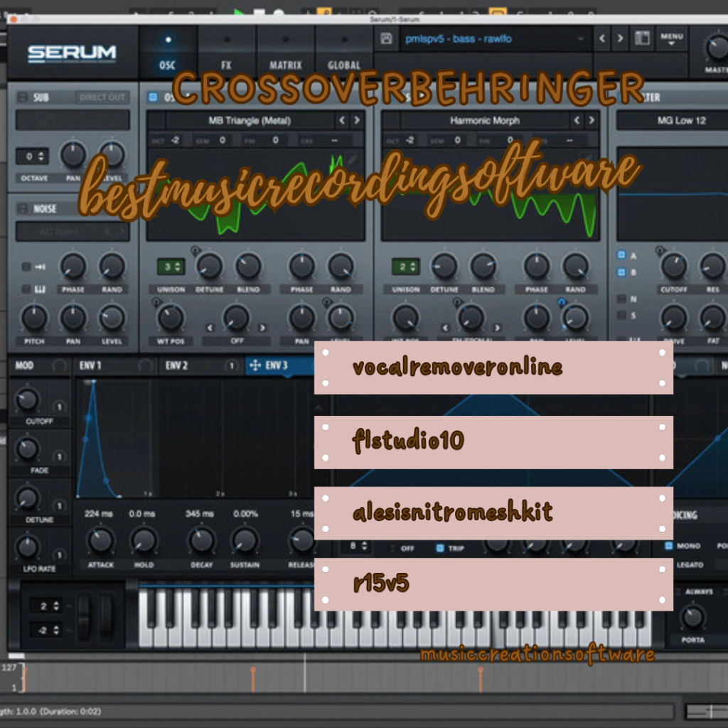Open the MENU dropdown
Image resolution: width=728 pixels, height=728 pixels.
(671, 39)
